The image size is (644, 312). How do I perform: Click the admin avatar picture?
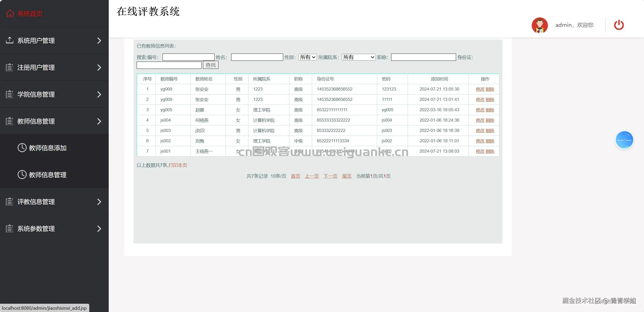point(539,25)
